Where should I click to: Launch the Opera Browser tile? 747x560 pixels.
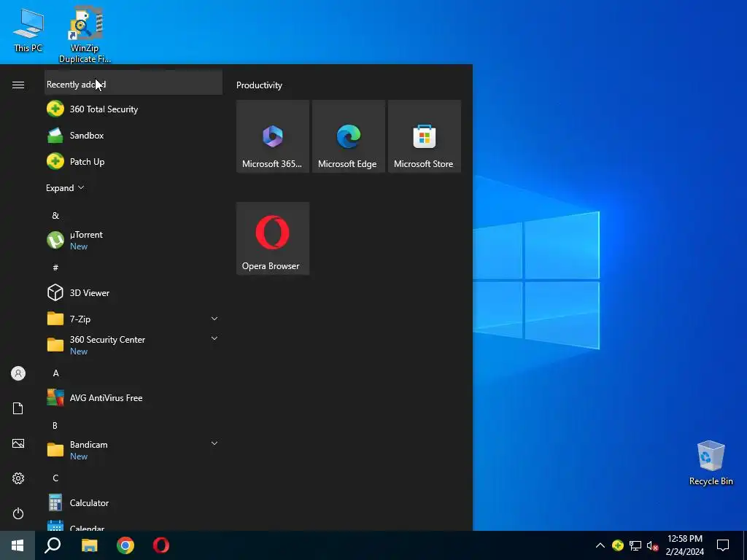pyautogui.click(x=273, y=238)
